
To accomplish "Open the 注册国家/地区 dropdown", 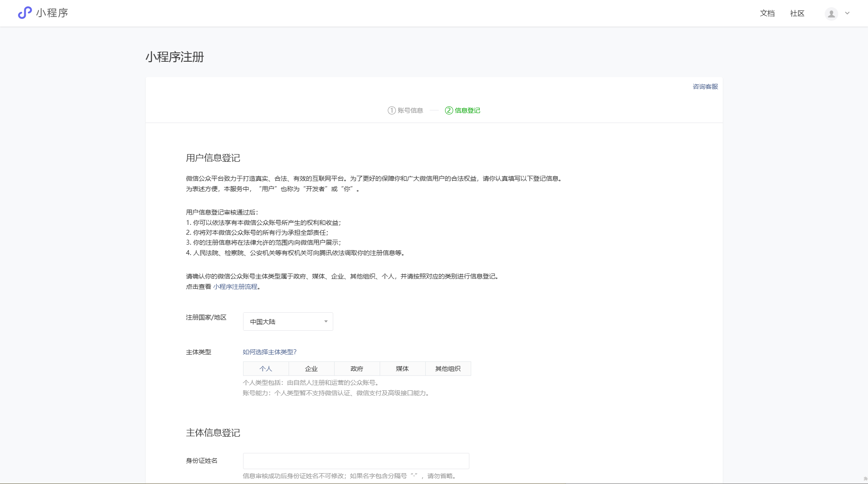I will (288, 321).
